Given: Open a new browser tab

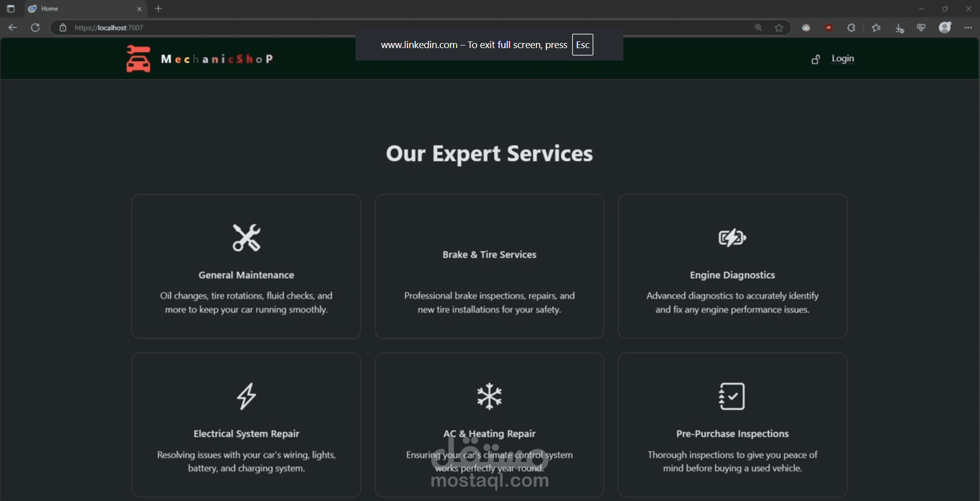Looking at the screenshot, I should pos(159,8).
